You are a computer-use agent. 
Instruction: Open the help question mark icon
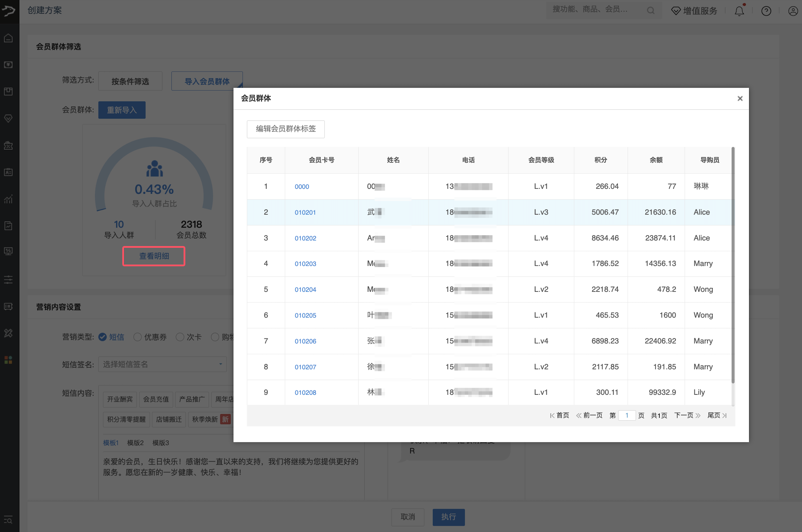coord(766,11)
